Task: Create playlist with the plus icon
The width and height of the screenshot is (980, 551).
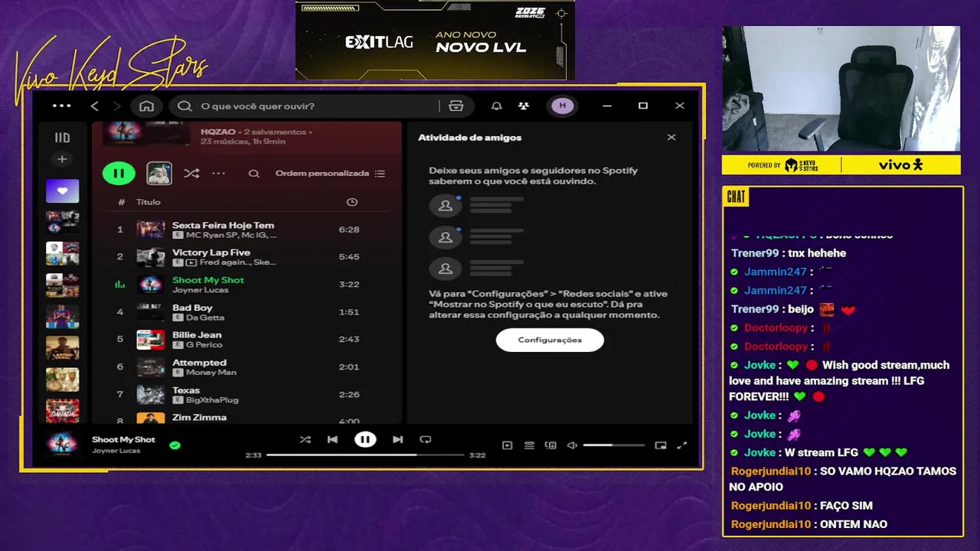Action: click(62, 159)
